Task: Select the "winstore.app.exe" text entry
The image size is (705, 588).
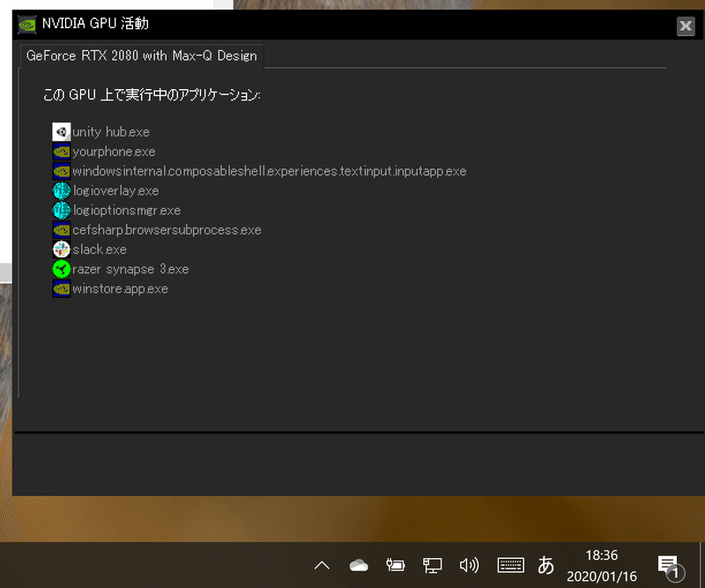Action: 120,288
